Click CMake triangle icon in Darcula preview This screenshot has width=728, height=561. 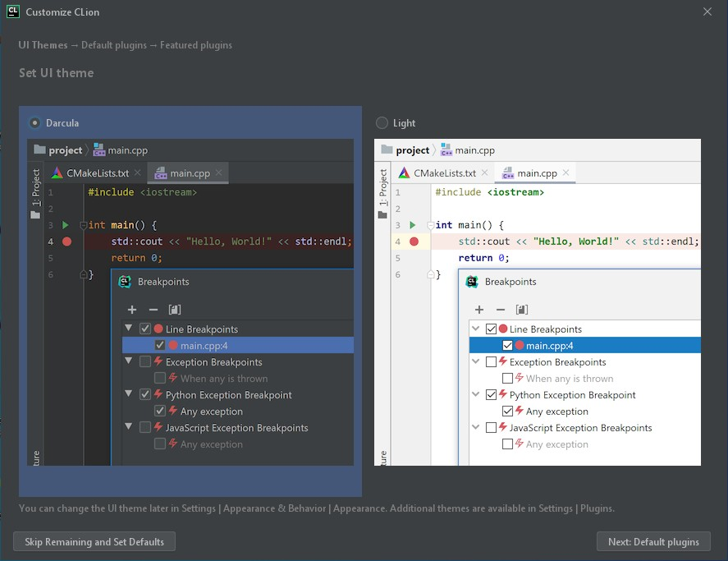(57, 173)
